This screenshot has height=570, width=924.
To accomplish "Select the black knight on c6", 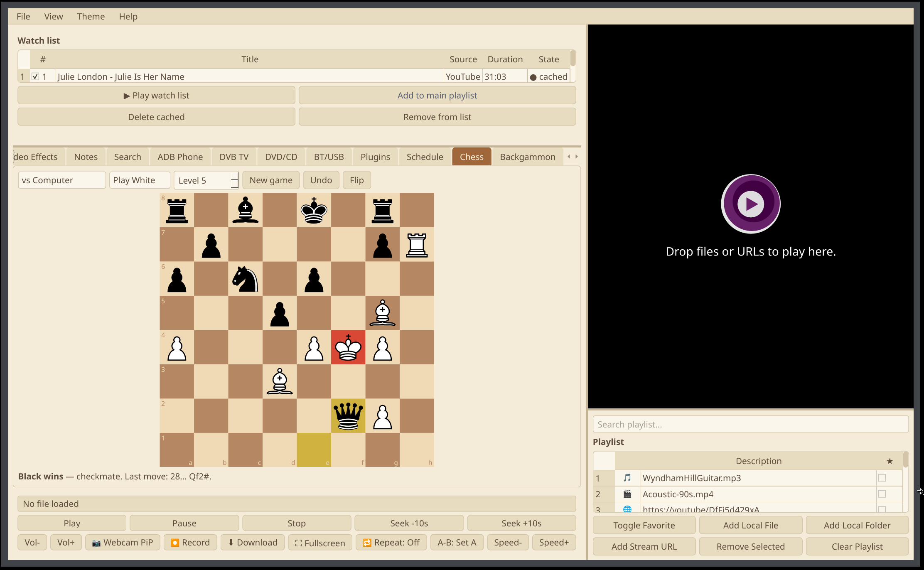I will (246, 279).
